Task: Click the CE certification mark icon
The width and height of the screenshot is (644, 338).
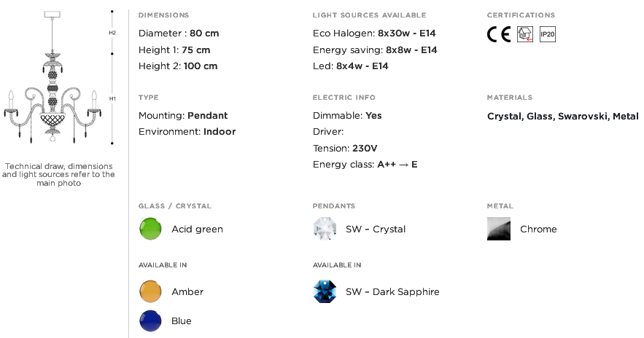Action: 499,34
